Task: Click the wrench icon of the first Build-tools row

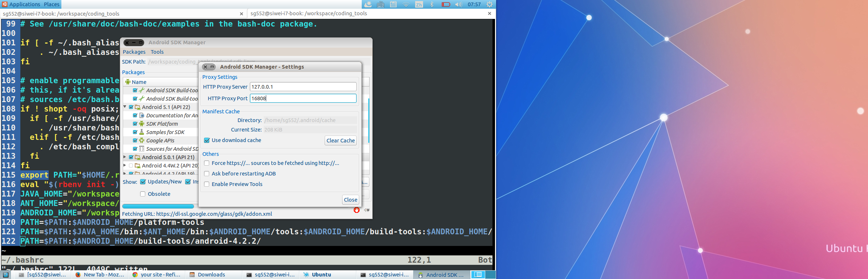Action: point(142,90)
